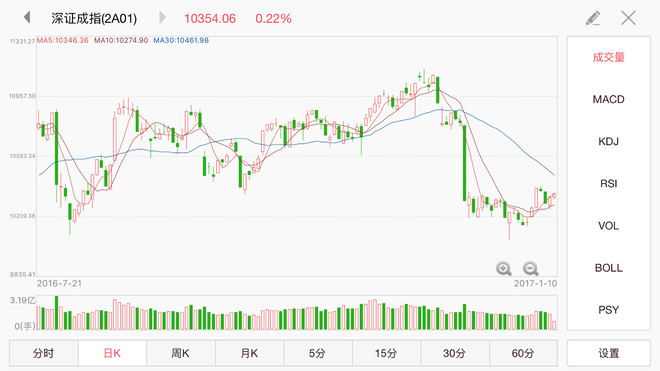Select the 成交量 indicator
Viewport: 660px width, 371px height.
pos(609,57)
